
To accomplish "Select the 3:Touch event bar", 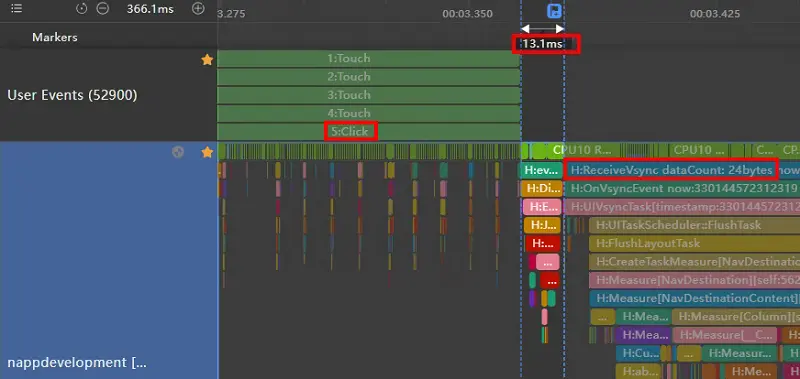I will coord(369,95).
